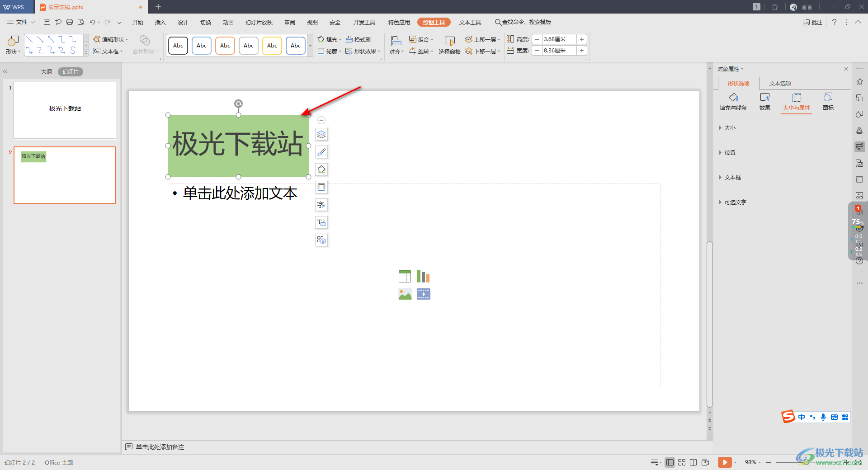Collapse floating toolbar with minus circle
Viewport: 868px width, 470px height.
pyautogui.click(x=321, y=120)
